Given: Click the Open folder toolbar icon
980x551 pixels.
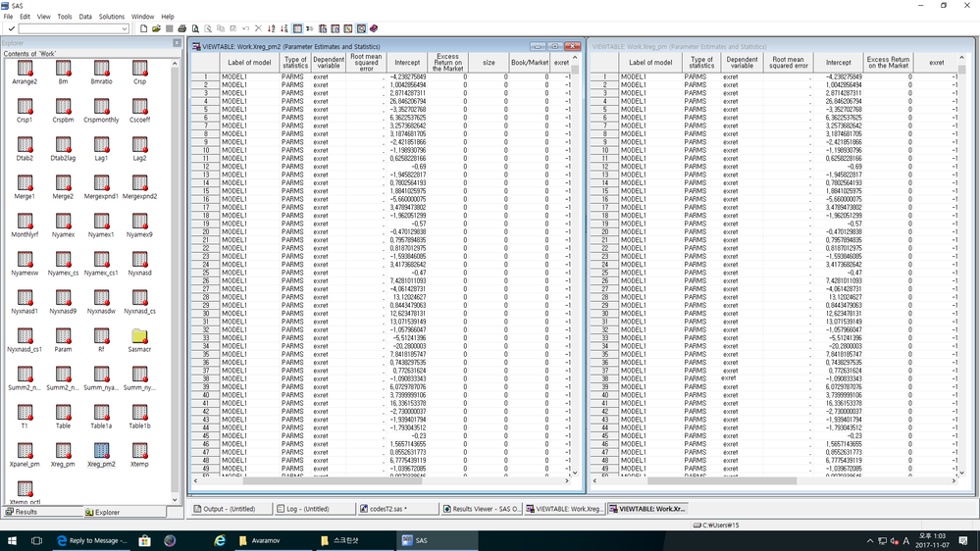Looking at the screenshot, I should tap(156, 29).
